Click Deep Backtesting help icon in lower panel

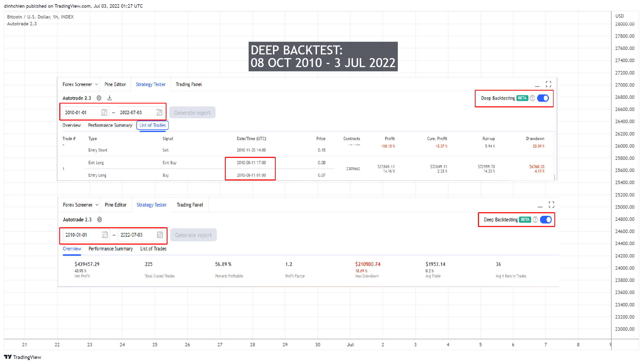point(535,220)
